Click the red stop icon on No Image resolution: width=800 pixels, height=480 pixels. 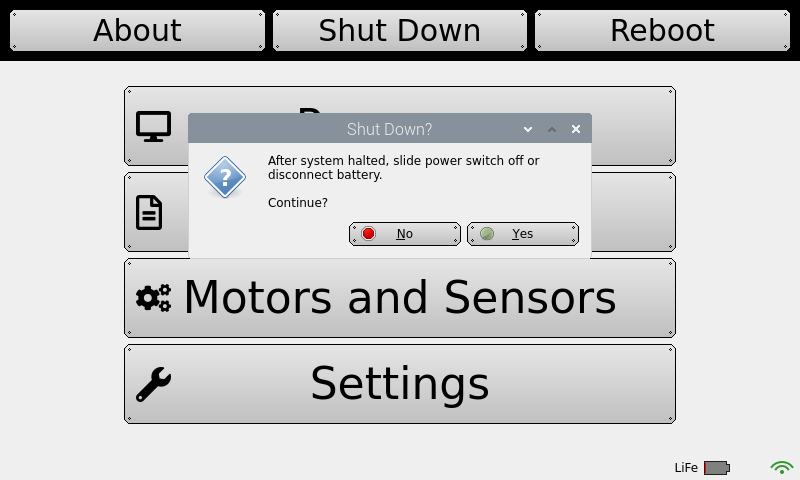[368, 234]
